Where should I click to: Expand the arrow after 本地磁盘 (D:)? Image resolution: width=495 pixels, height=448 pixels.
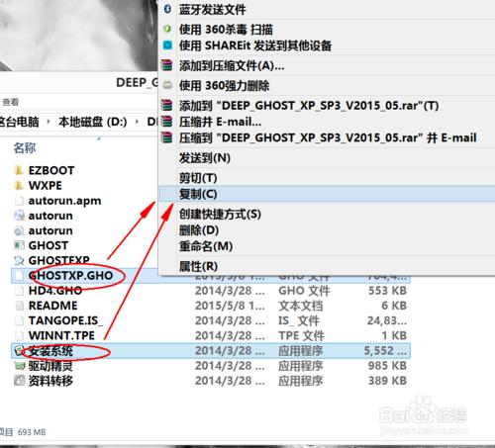tap(137, 122)
